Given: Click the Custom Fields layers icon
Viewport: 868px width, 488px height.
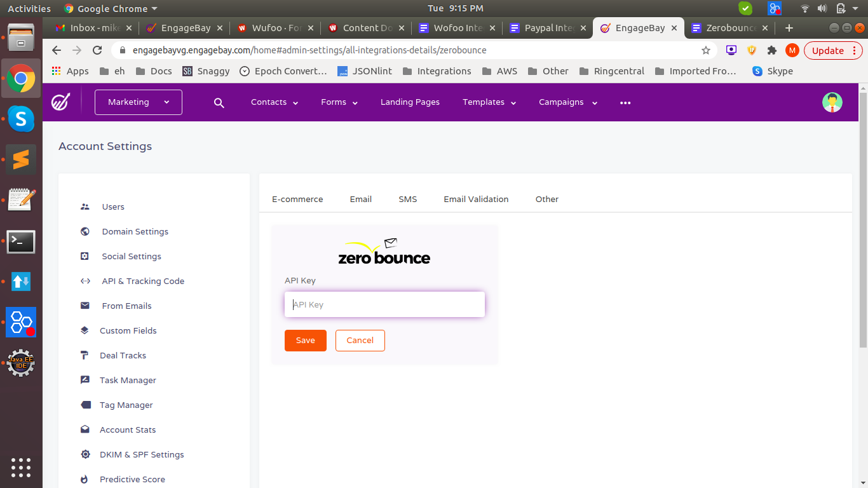Looking at the screenshot, I should pyautogui.click(x=85, y=330).
